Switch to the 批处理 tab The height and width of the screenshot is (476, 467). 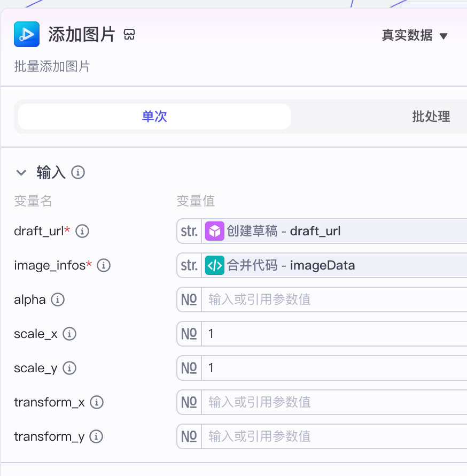pos(431,117)
